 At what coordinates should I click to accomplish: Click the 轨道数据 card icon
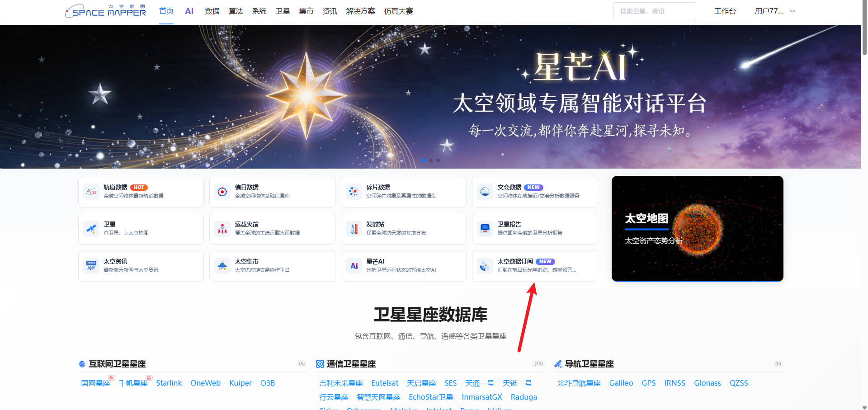(x=91, y=192)
